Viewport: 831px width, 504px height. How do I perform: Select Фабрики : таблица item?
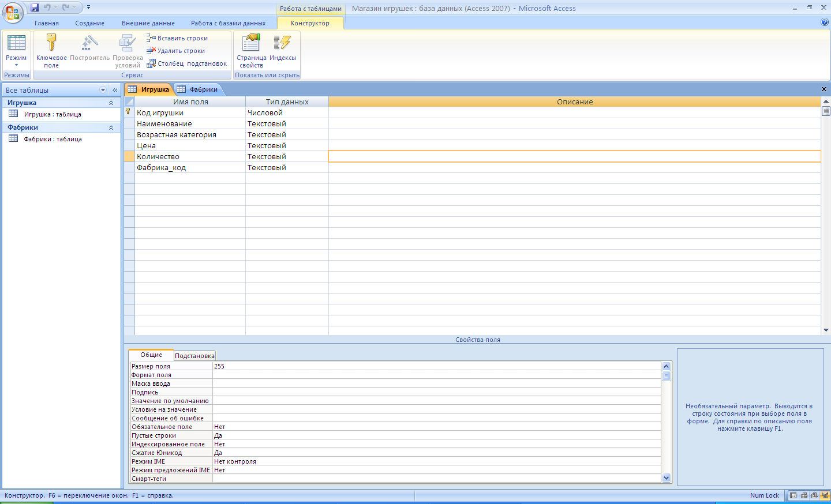pos(61,139)
